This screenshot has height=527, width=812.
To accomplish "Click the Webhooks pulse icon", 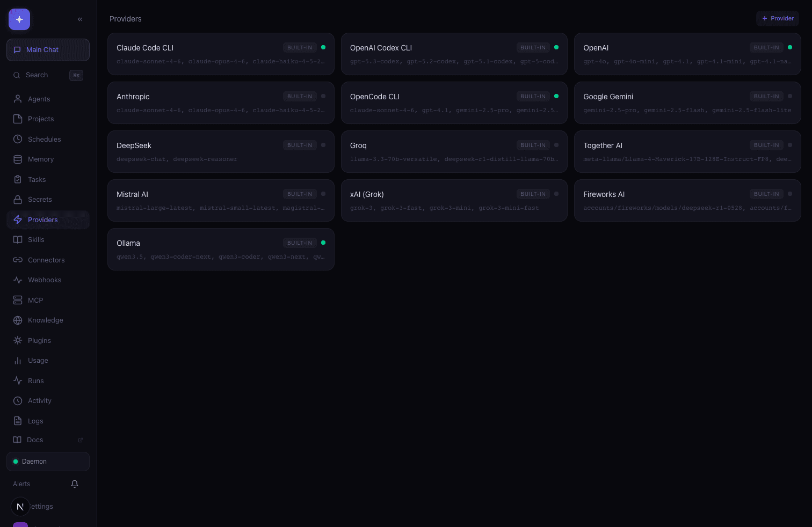I will pyautogui.click(x=18, y=280).
